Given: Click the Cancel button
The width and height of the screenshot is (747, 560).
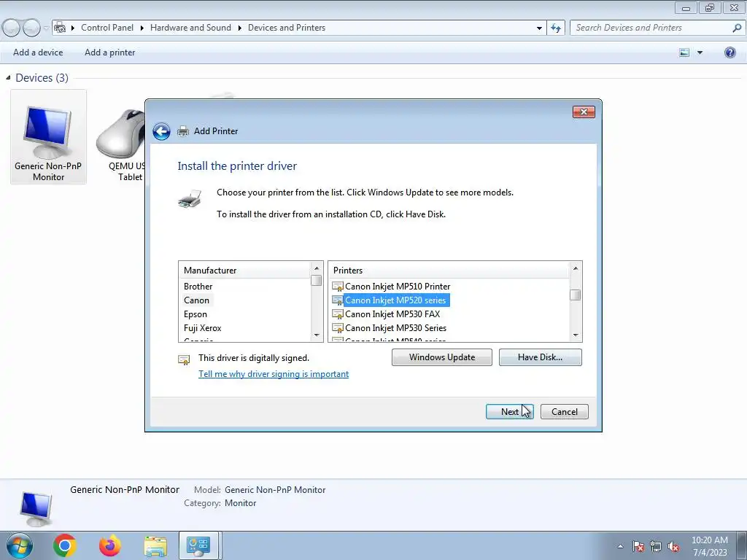Looking at the screenshot, I should pyautogui.click(x=565, y=412).
